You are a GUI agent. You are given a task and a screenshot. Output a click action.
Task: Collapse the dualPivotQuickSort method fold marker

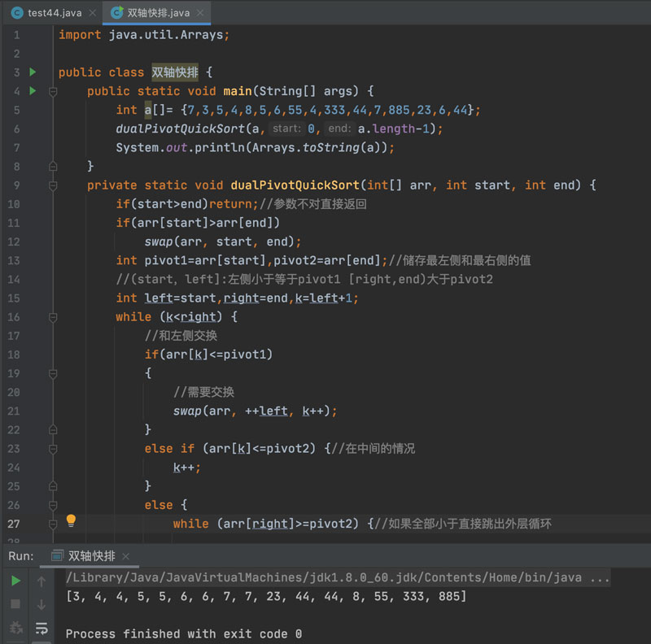pyautogui.click(x=53, y=185)
